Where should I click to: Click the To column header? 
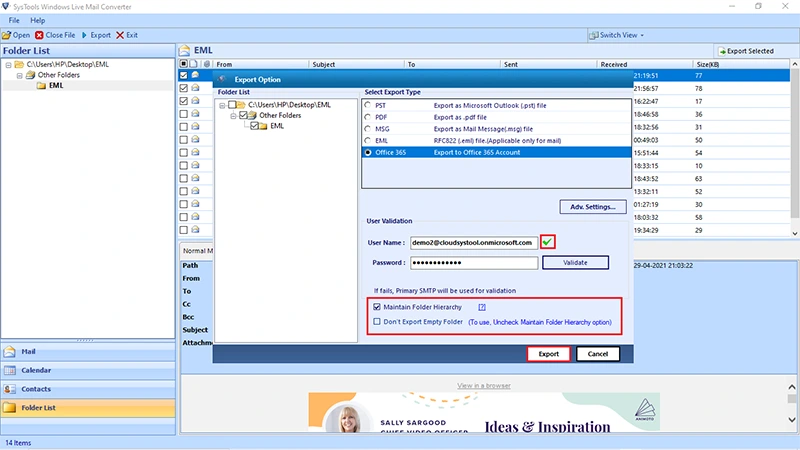click(x=452, y=64)
